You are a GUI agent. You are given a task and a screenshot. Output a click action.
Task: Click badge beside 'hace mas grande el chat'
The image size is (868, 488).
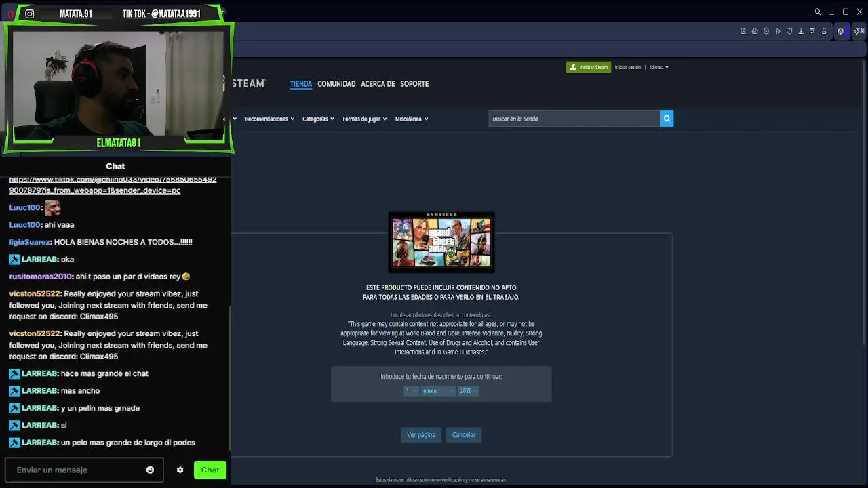[14, 373]
